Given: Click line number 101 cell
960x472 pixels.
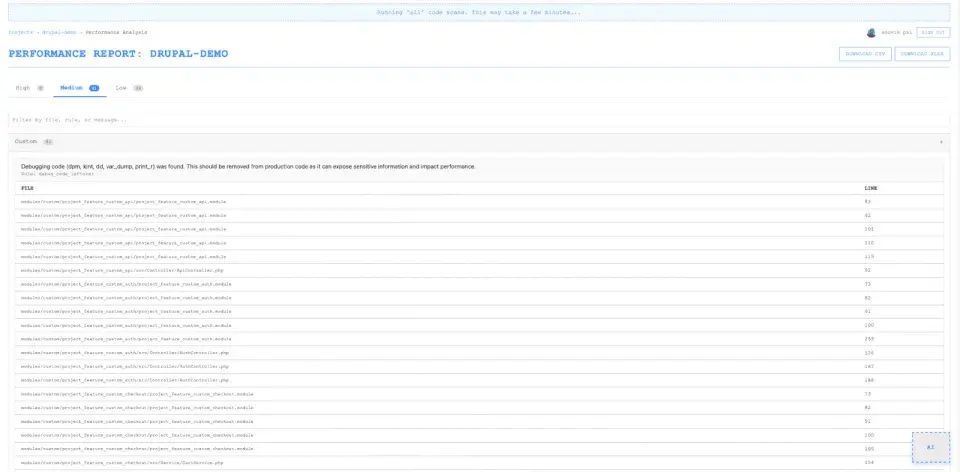Looking at the screenshot, I should 869,229.
